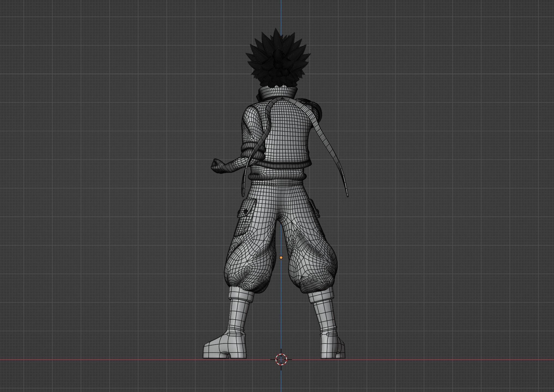This screenshot has height=392, width=554.
Task: Click the red-white 3D cursor
Action: (281, 359)
